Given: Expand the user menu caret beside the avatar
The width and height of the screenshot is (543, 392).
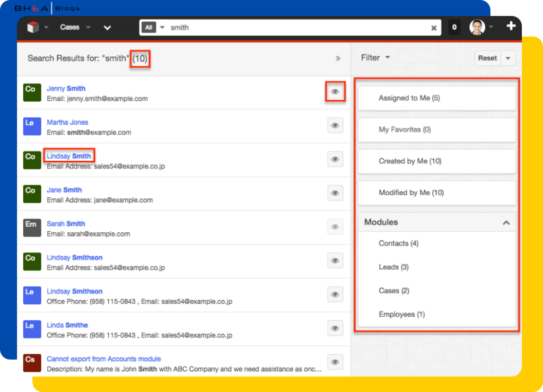Looking at the screenshot, I should (x=491, y=27).
